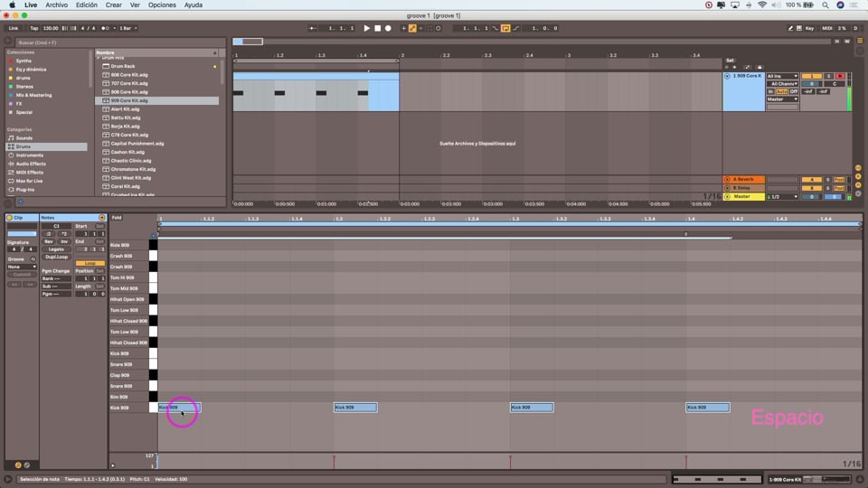The width and height of the screenshot is (868, 488).
Task: Click the MIDI Arrangement Overdub plus icon
Action: tap(403, 28)
